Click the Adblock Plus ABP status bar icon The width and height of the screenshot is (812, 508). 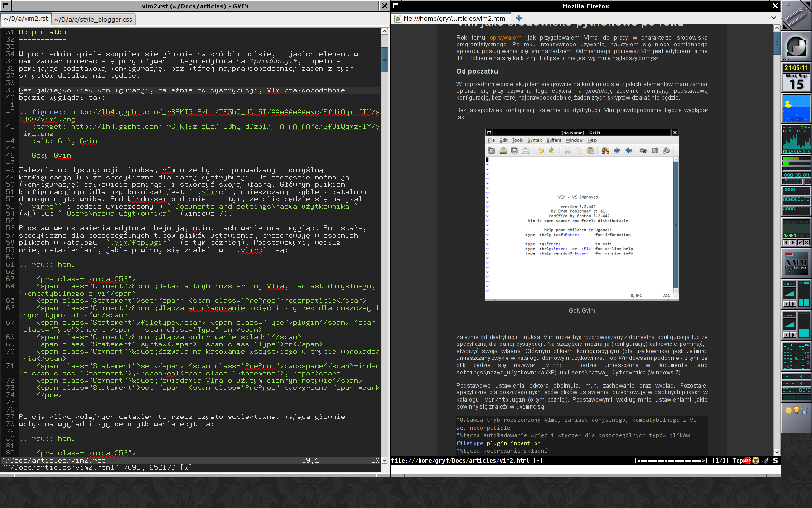click(x=747, y=461)
